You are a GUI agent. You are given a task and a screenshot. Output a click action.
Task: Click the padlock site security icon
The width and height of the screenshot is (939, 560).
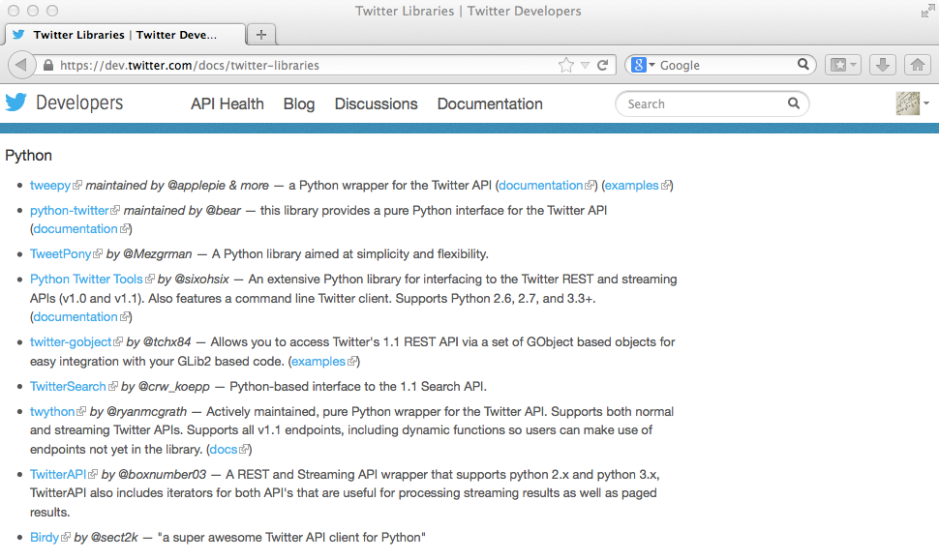point(48,65)
